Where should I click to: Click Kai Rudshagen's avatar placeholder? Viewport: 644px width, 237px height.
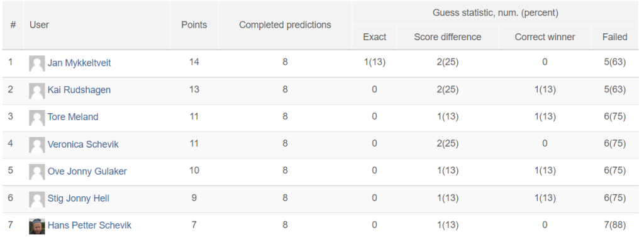click(37, 91)
